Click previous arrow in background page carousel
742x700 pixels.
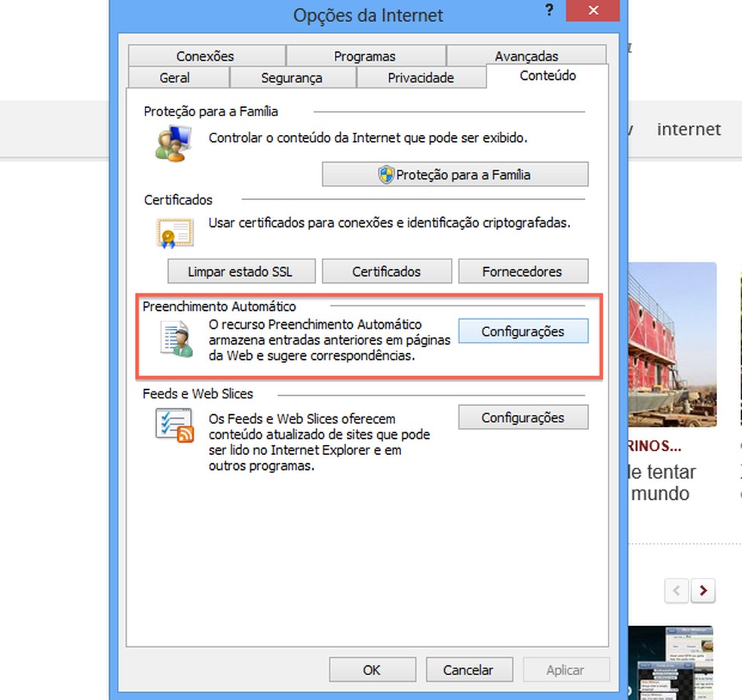(x=676, y=590)
